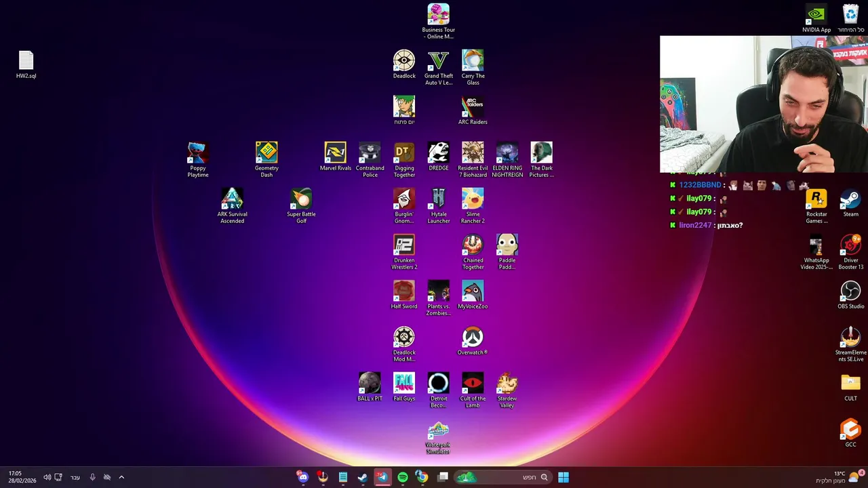The height and width of the screenshot is (488, 868).
Task: Launch OBS Studio desktop icon
Action: pos(850,295)
